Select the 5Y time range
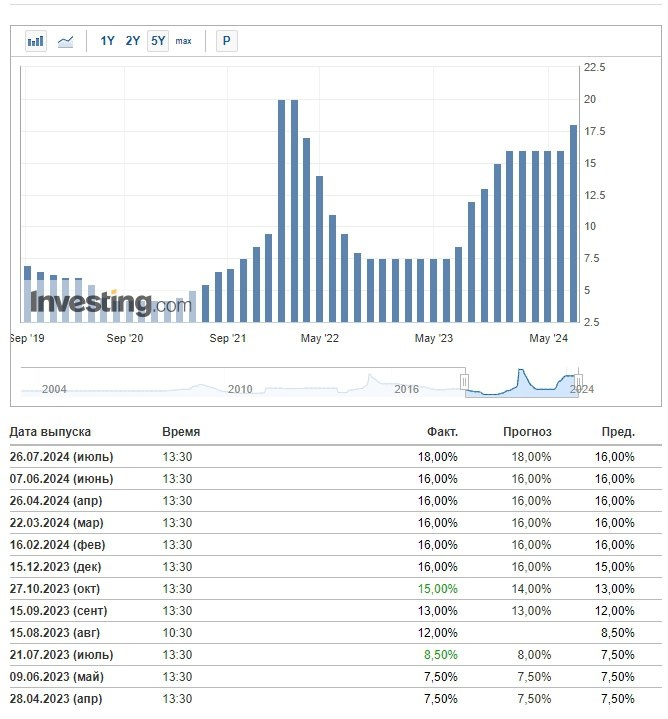The image size is (668, 719). [158, 41]
